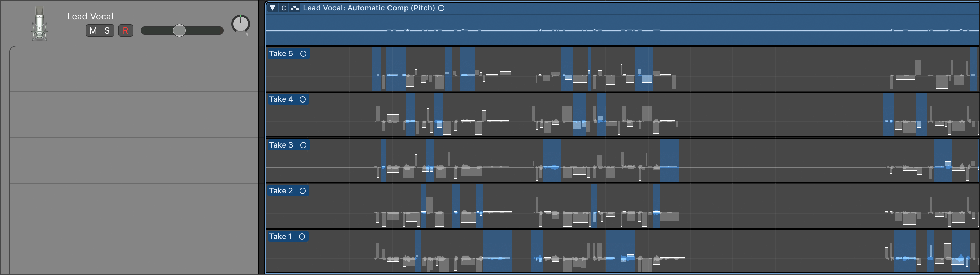Click the circle icon beside Take 2

[302, 190]
